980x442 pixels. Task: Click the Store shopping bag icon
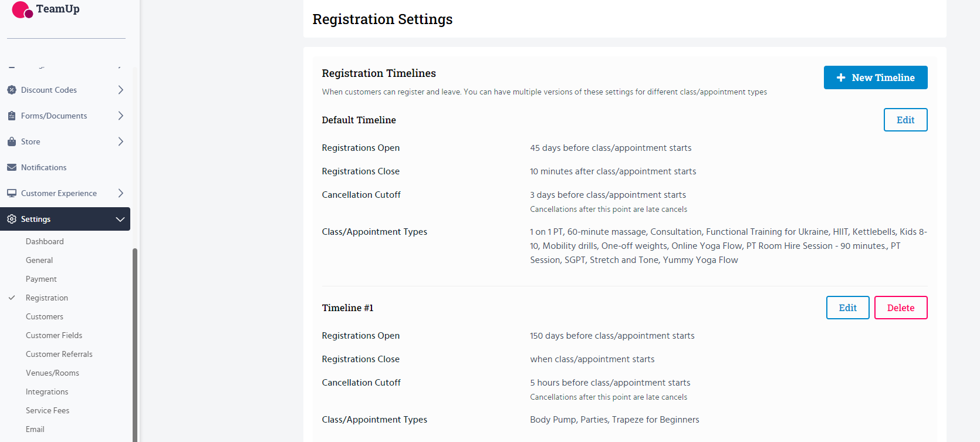tap(12, 141)
